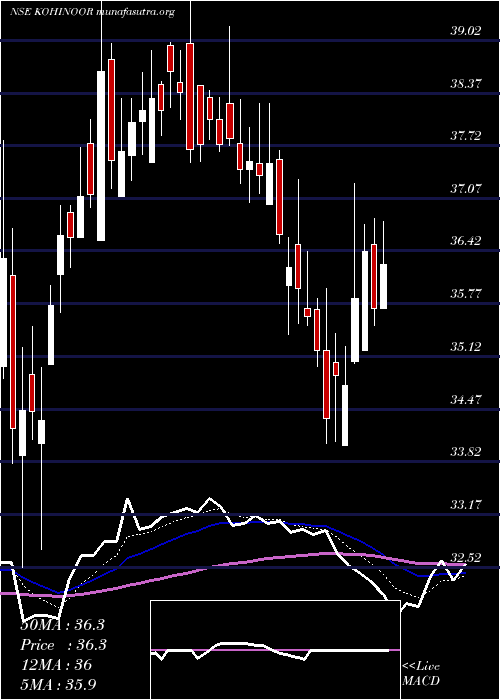Click the 36.42 price axis label
Viewport: 500px width, 700px height.
(x=466, y=241)
